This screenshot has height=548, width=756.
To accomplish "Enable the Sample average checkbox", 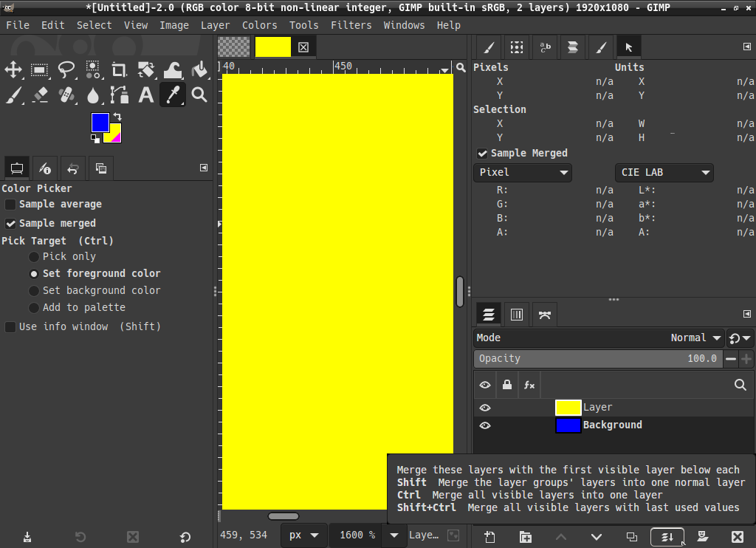I will pyautogui.click(x=10, y=205).
